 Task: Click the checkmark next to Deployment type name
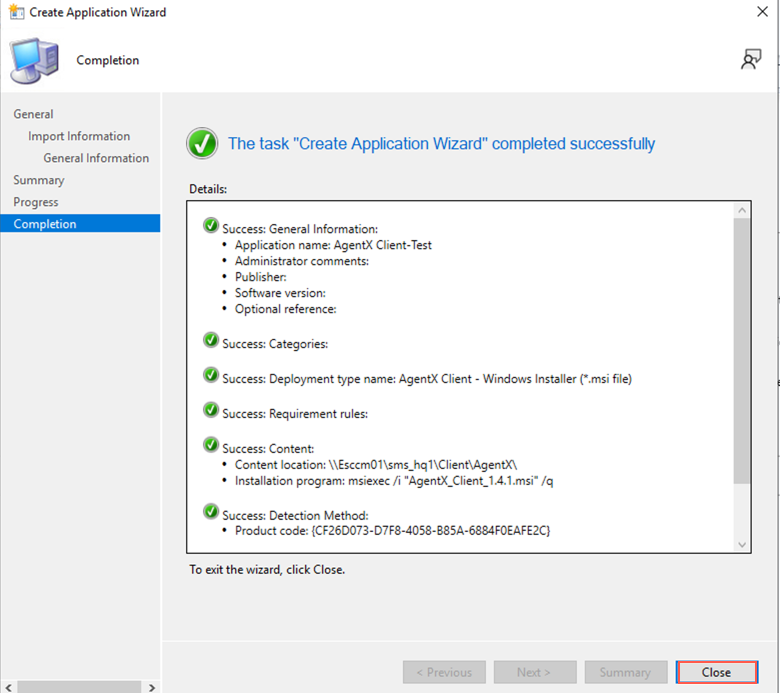211,375
